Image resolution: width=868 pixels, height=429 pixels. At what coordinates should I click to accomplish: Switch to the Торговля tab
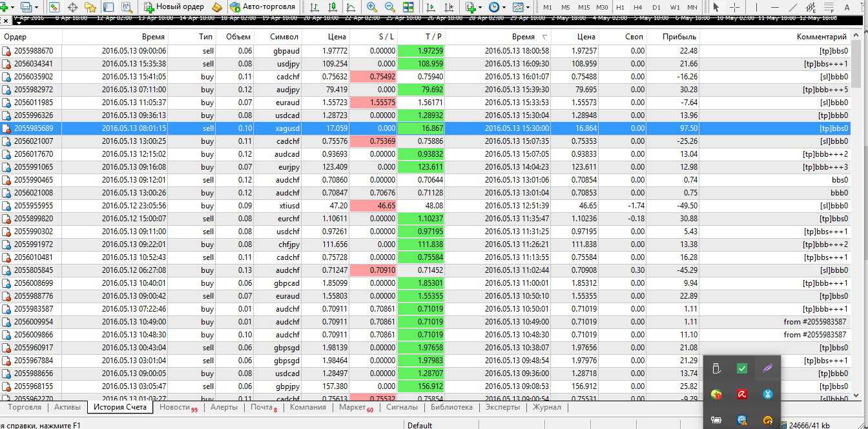click(25, 407)
